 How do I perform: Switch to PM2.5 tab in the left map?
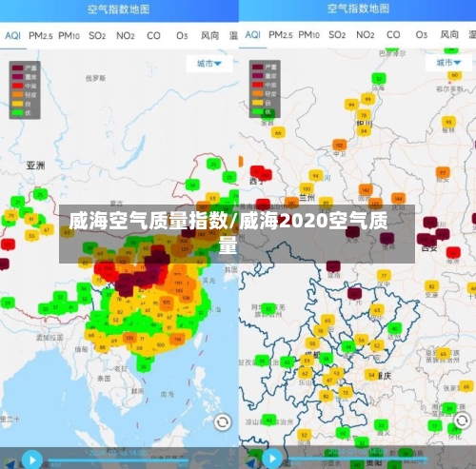coord(41,35)
